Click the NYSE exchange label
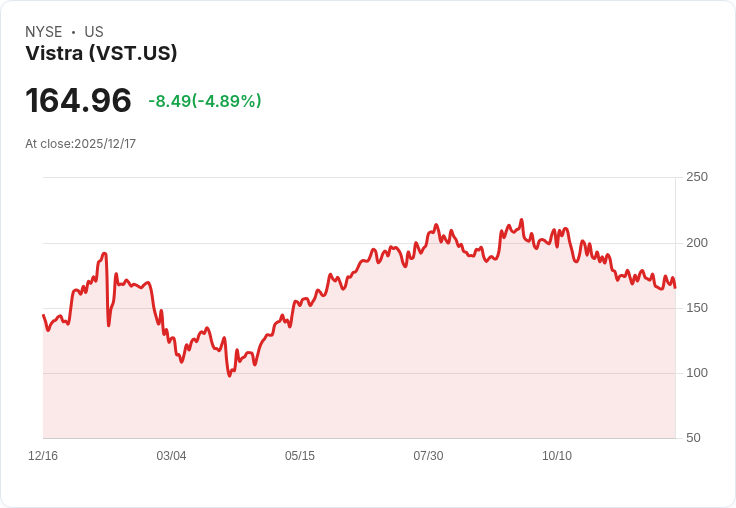 [44, 32]
